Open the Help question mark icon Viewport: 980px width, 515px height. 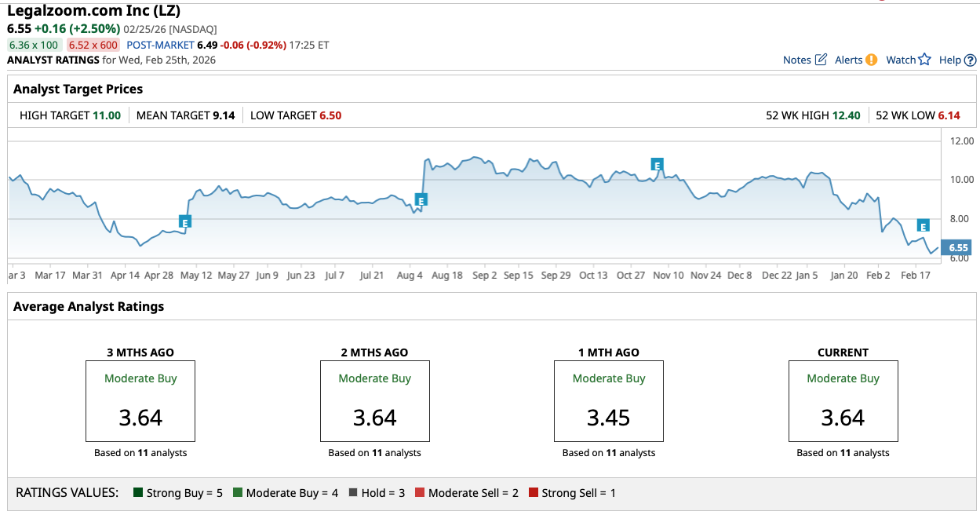click(x=971, y=60)
